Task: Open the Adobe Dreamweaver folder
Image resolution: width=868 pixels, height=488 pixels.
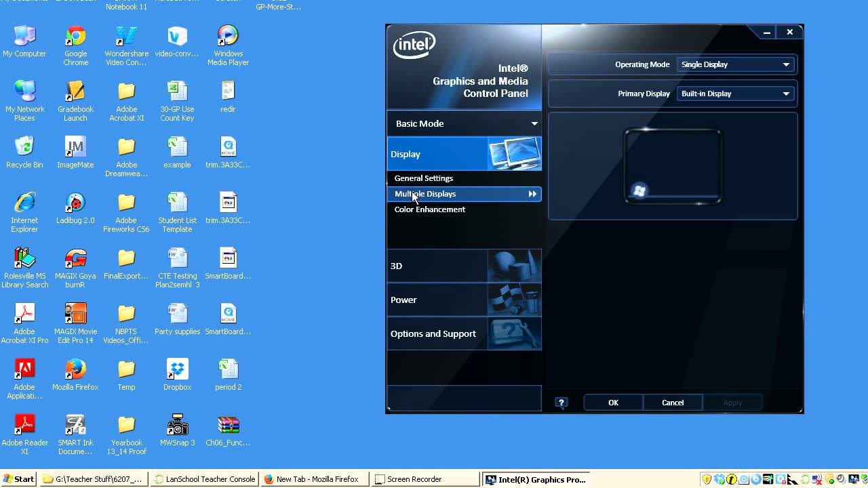Action: (126, 157)
